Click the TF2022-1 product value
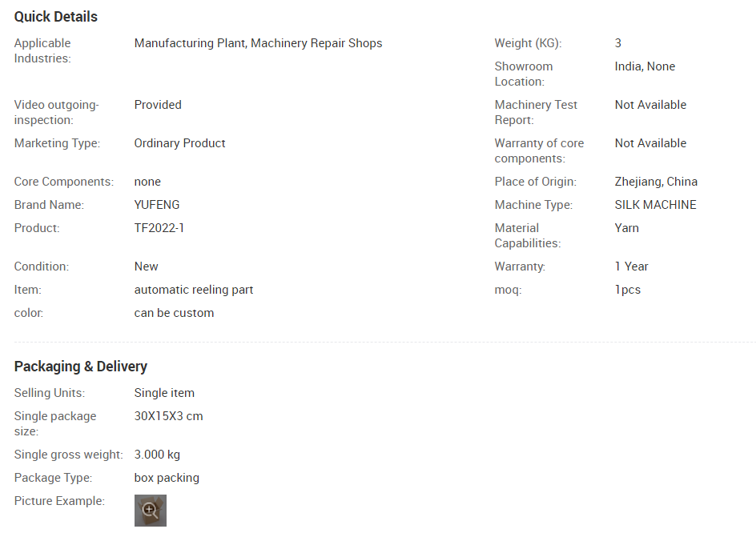 point(159,228)
